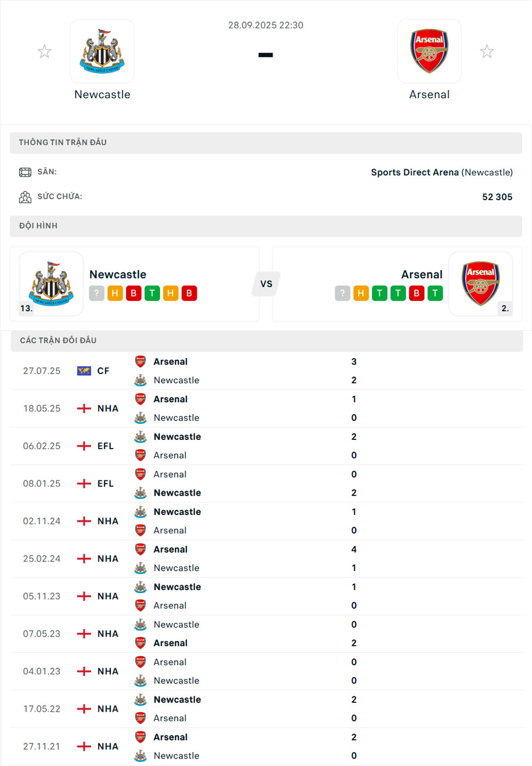Click the small Arsenal icon in the 27.07.25 row
The height and width of the screenshot is (766, 532).
point(140,361)
